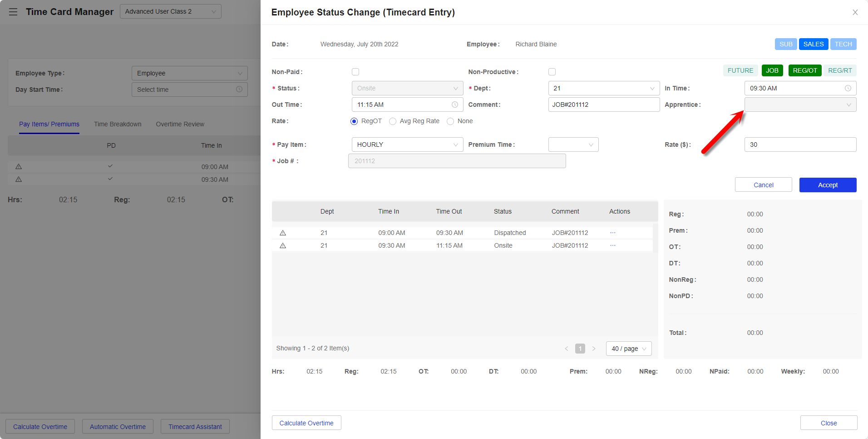Select the None rate radio button

pos(450,121)
